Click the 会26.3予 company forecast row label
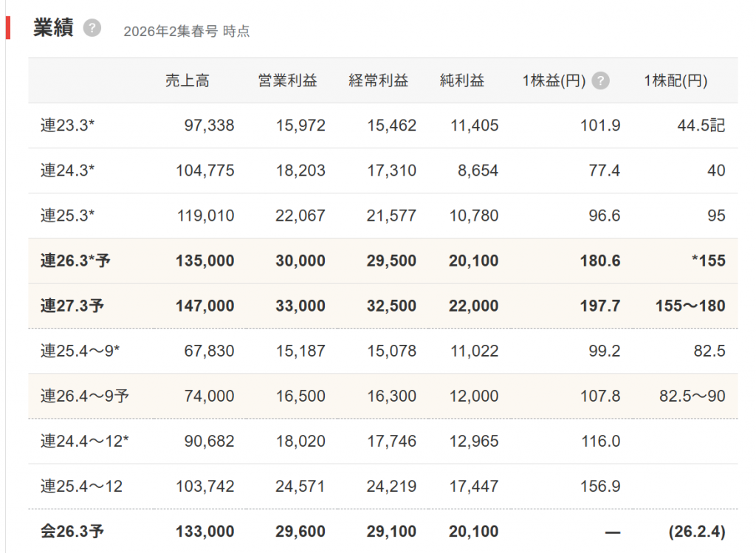 (72, 532)
